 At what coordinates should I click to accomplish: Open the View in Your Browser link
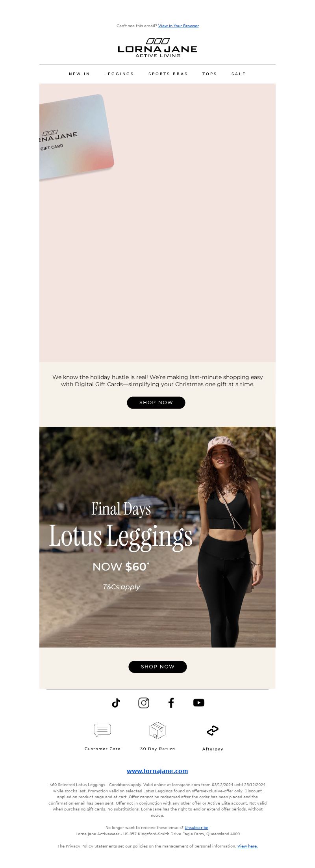(x=178, y=26)
